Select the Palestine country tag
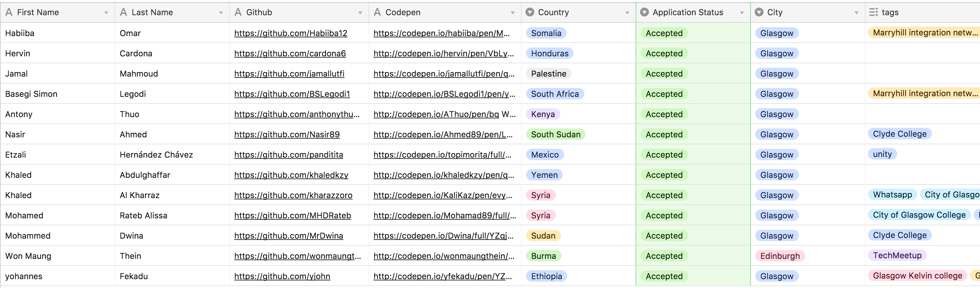This screenshot has width=980, height=288. point(548,73)
